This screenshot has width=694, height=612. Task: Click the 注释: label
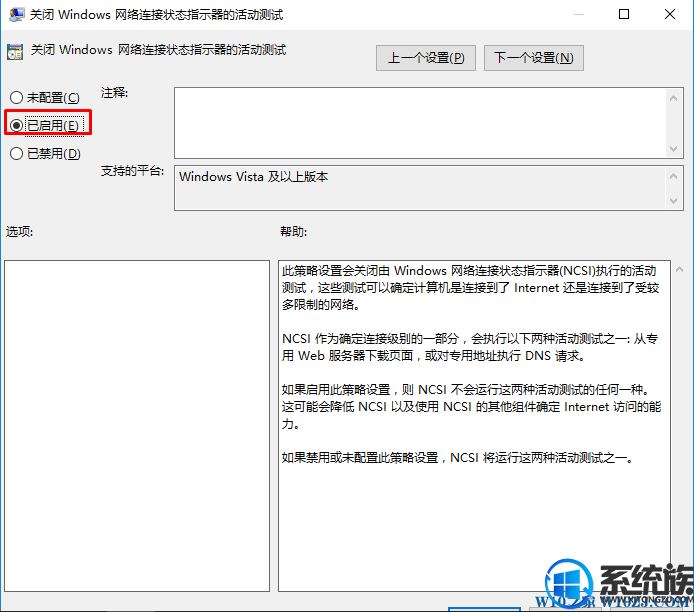point(114,93)
